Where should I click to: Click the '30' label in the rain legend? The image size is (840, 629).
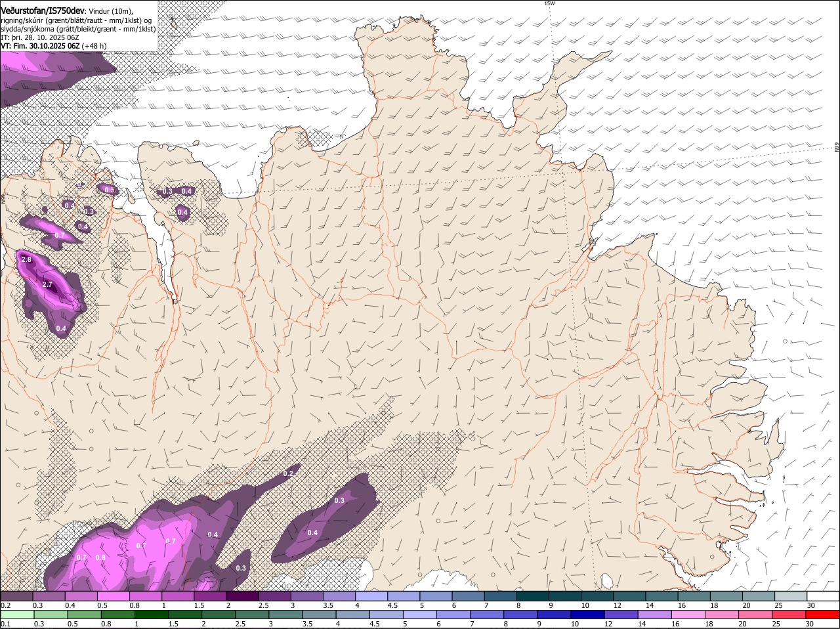tap(810, 624)
